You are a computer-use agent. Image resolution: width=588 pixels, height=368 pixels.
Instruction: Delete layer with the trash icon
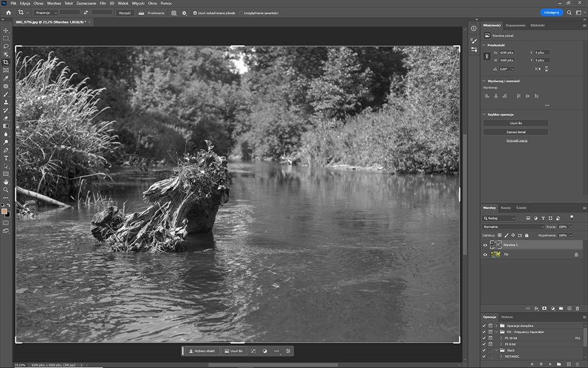click(577, 308)
